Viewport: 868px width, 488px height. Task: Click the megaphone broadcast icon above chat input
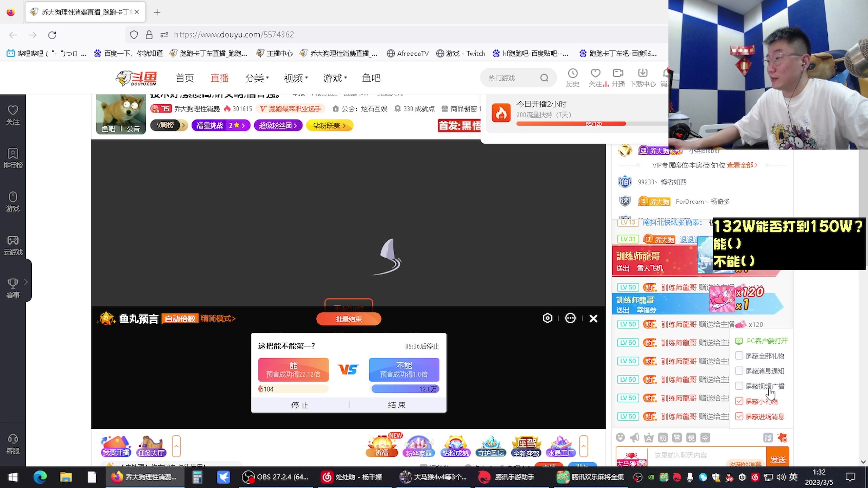[x=635, y=438]
